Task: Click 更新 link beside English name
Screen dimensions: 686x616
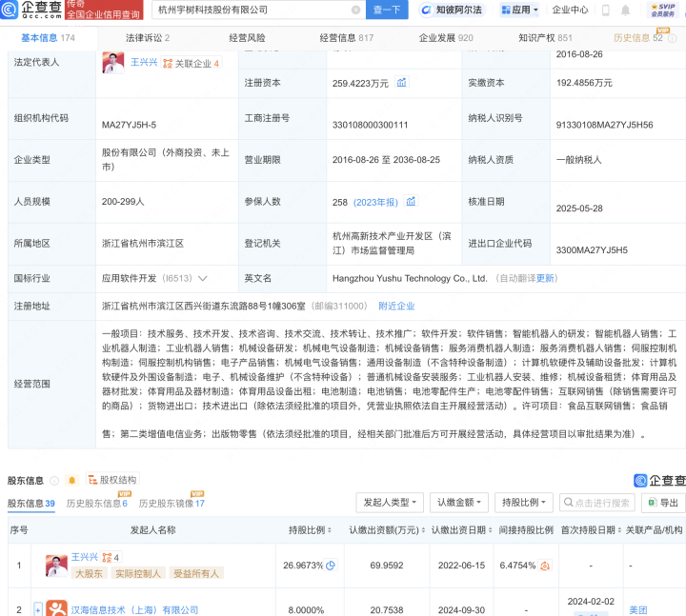Action: pos(545,278)
